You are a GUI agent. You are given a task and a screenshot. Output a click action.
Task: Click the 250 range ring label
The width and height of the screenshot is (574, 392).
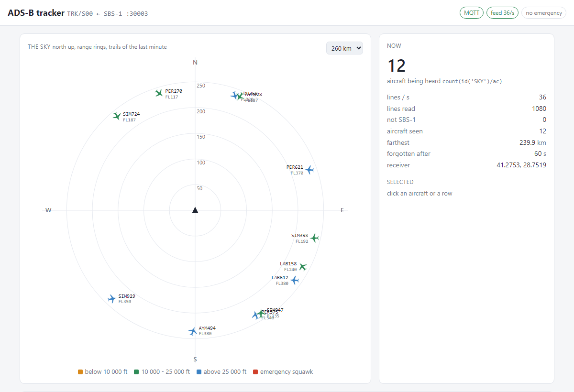click(x=201, y=86)
